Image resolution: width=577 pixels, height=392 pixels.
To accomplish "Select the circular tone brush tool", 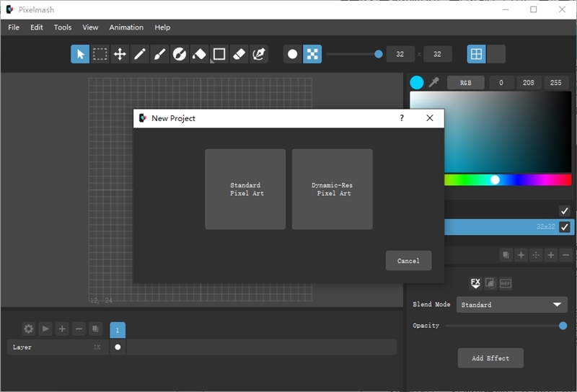I will [179, 54].
